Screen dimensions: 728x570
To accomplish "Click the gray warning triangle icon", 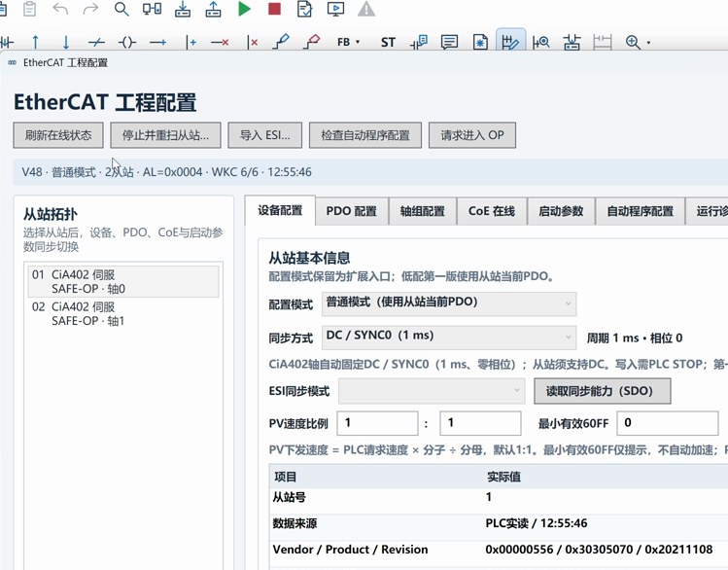I will coord(366,9).
